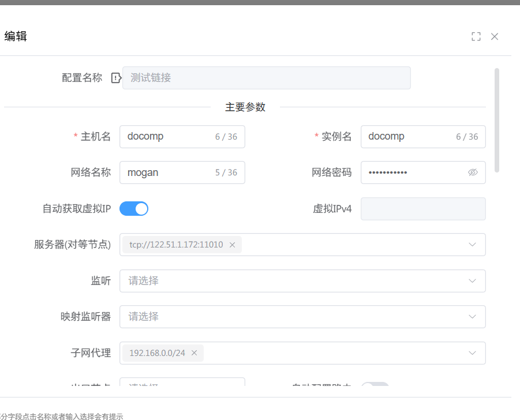Viewport: 520px width, 420px height.
Task: Click the 主要参数 section divider label
Action: tap(245, 107)
